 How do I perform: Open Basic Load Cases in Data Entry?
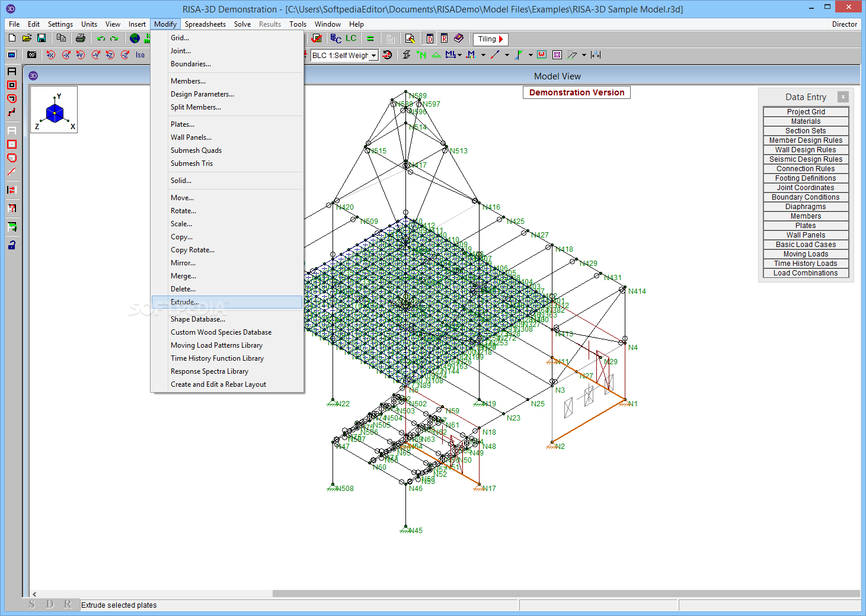coord(806,244)
